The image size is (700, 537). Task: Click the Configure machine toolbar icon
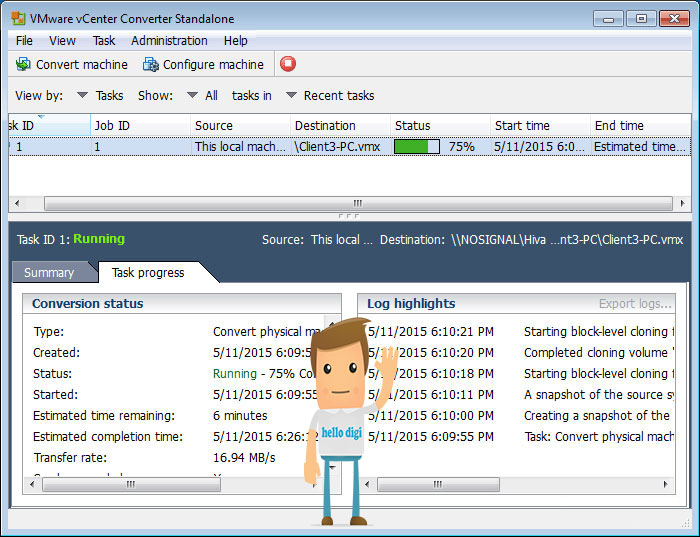click(x=150, y=64)
